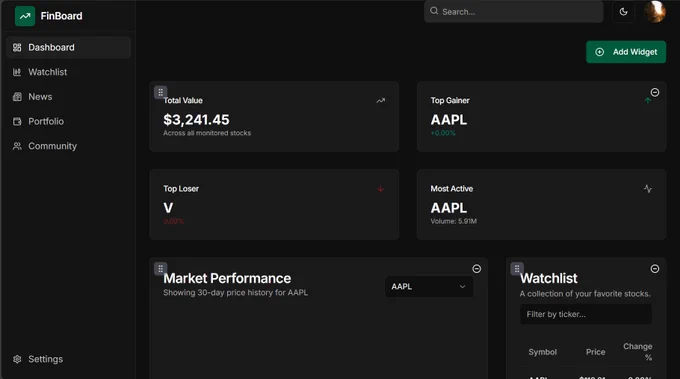Click the News newspaper icon
680x379 pixels.
point(17,97)
